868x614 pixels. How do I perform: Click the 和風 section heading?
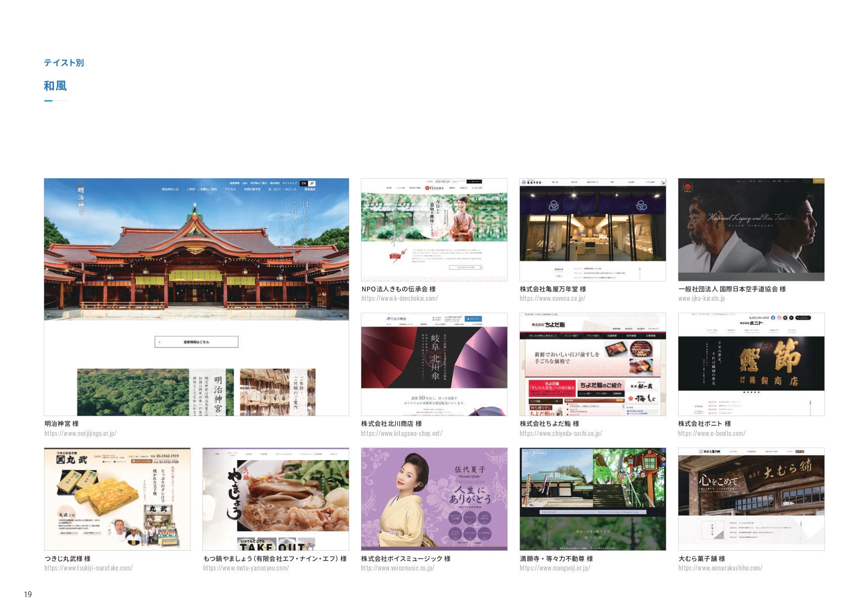click(55, 86)
